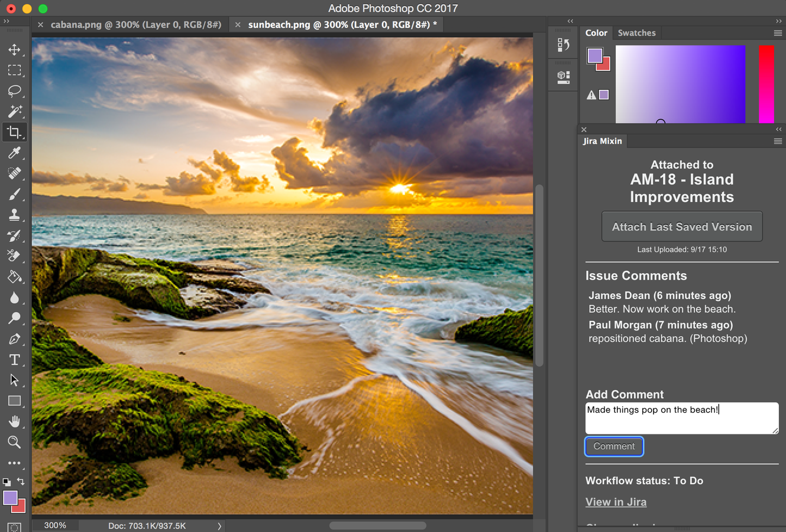
Task: Click the canvas vertical scrollbar
Action: tap(539, 275)
